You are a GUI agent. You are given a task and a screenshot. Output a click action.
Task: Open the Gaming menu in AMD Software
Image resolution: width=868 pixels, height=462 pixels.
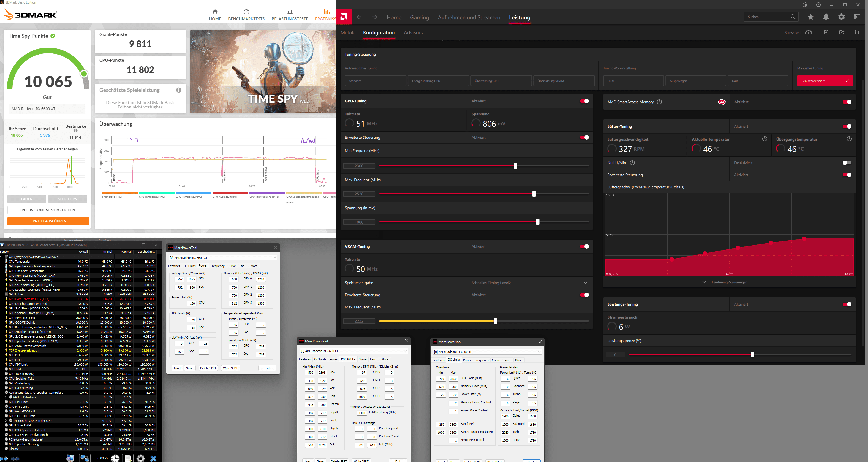[x=419, y=18]
